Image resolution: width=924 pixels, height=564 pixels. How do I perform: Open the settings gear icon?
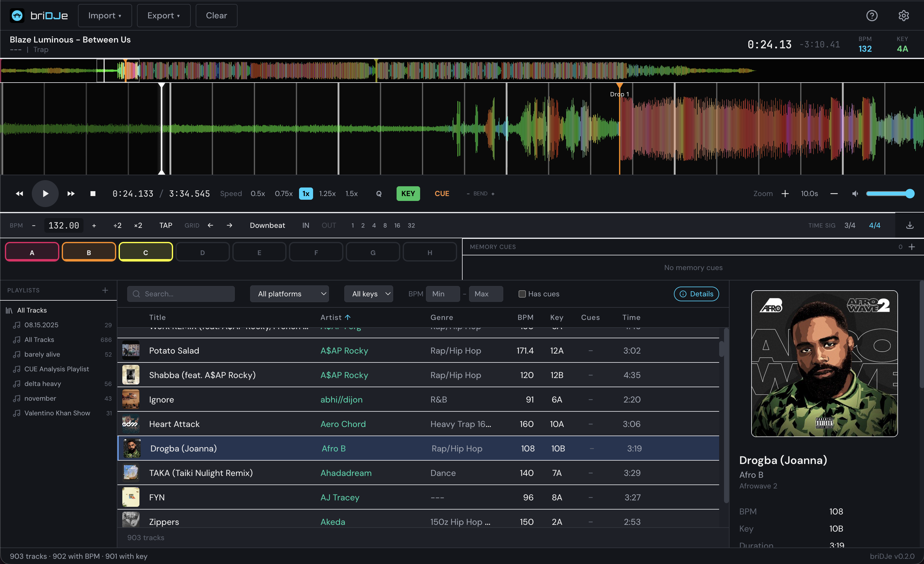click(x=904, y=15)
